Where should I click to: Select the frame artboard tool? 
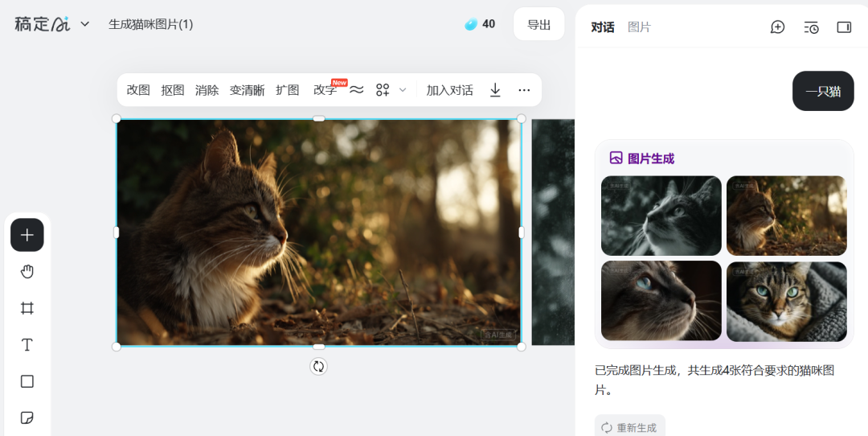click(x=27, y=308)
